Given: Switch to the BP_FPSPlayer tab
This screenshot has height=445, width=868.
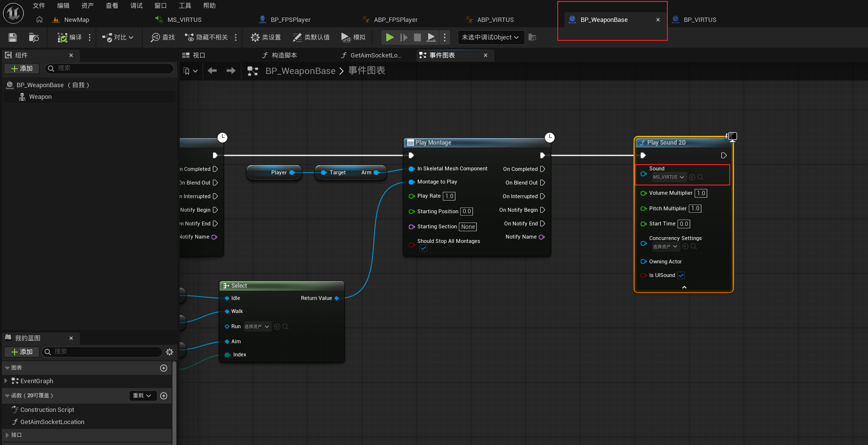Looking at the screenshot, I should (290, 20).
